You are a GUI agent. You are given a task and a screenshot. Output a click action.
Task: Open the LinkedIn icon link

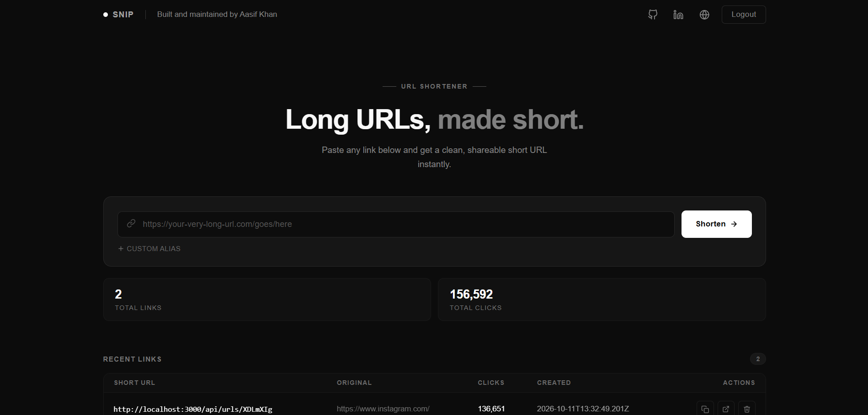[678, 15]
